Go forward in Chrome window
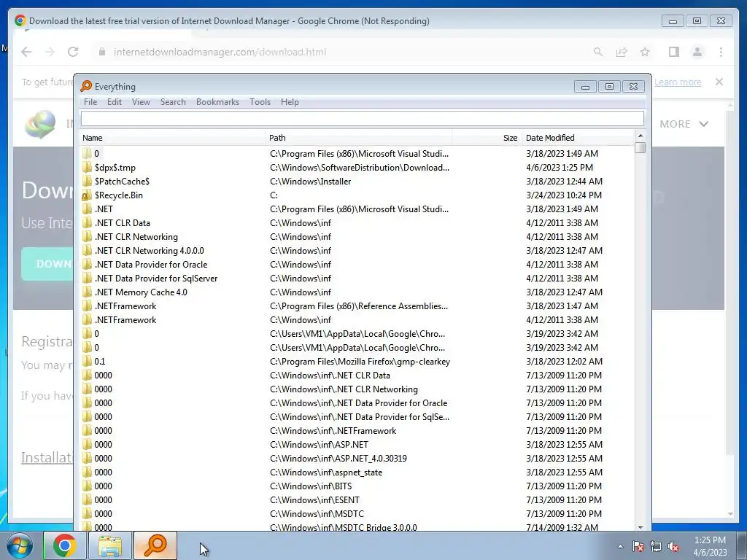Viewport: 747px width, 560px height. point(50,52)
